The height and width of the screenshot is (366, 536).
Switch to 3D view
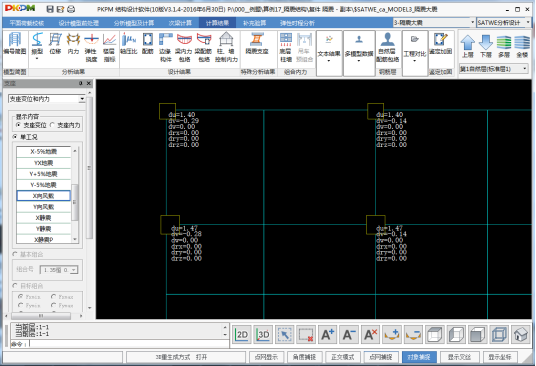coord(263,335)
